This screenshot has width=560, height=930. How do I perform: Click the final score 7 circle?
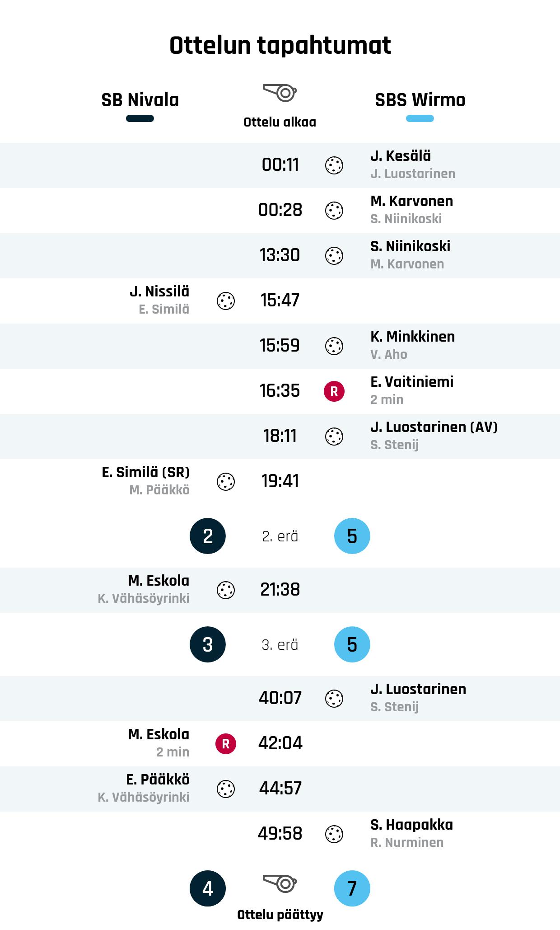tap(352, 888)
